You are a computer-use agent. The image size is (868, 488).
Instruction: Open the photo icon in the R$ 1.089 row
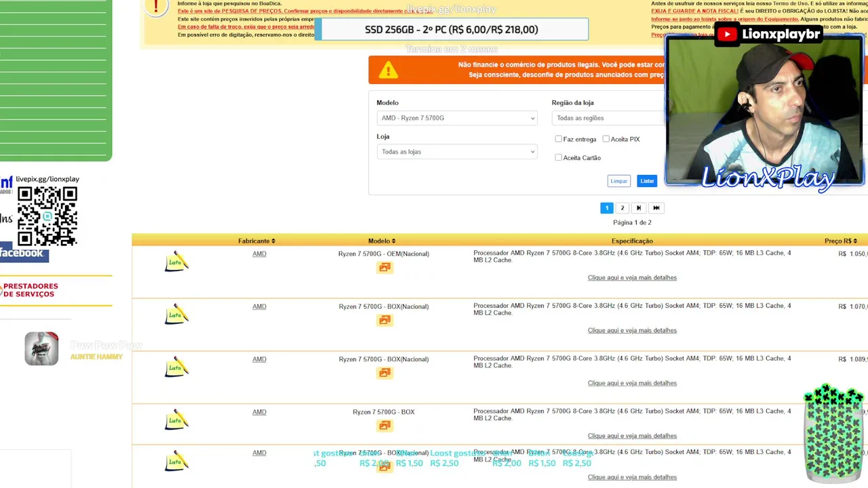384,373
